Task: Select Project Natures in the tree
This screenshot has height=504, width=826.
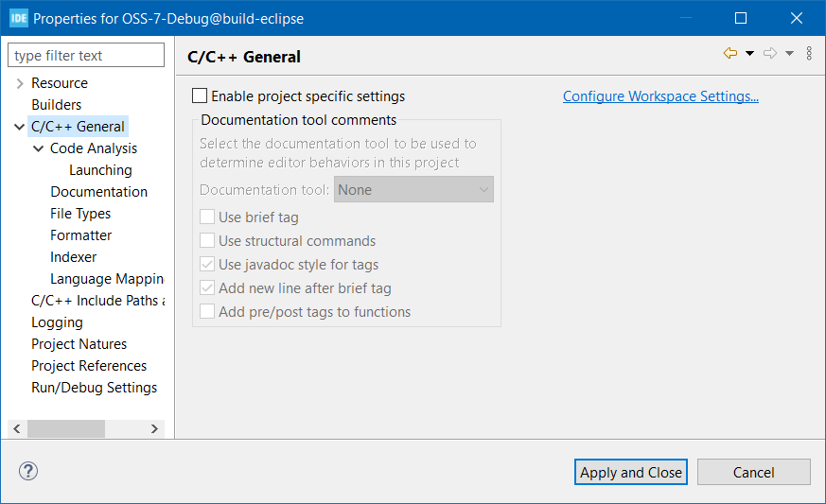Action: 79,344
